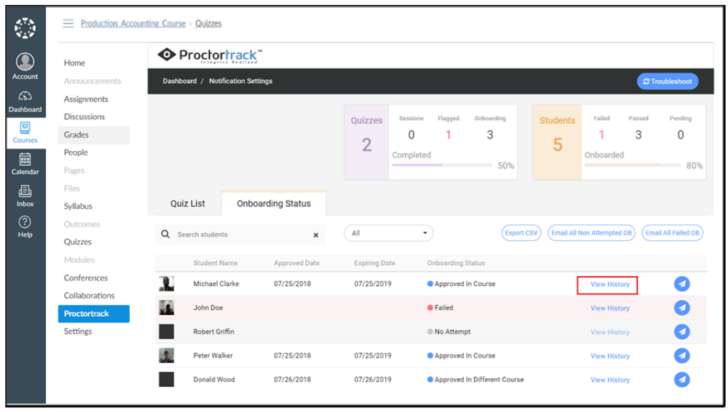Open Settings in course navigation
This screenshot has width=728, height=412.
78,331
